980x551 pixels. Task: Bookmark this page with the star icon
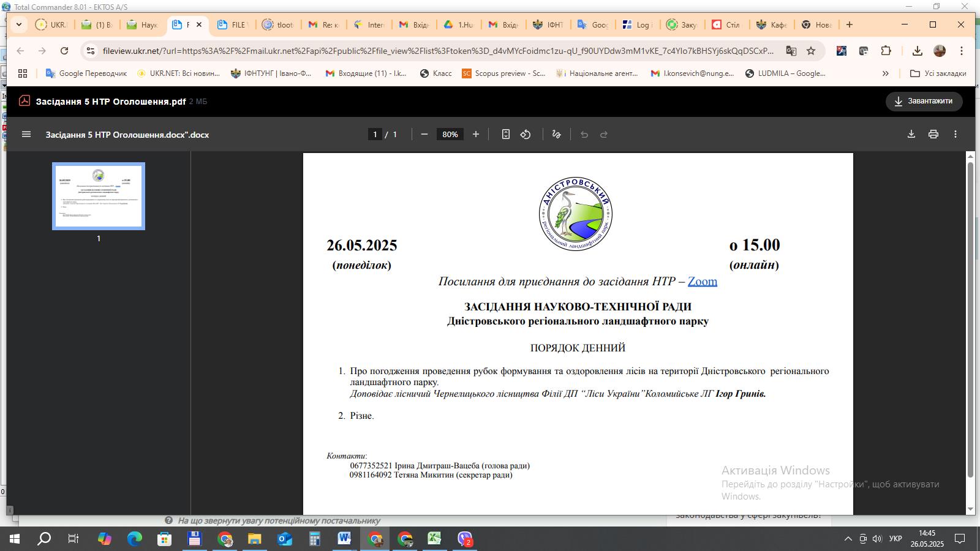[x=811, y=51]
